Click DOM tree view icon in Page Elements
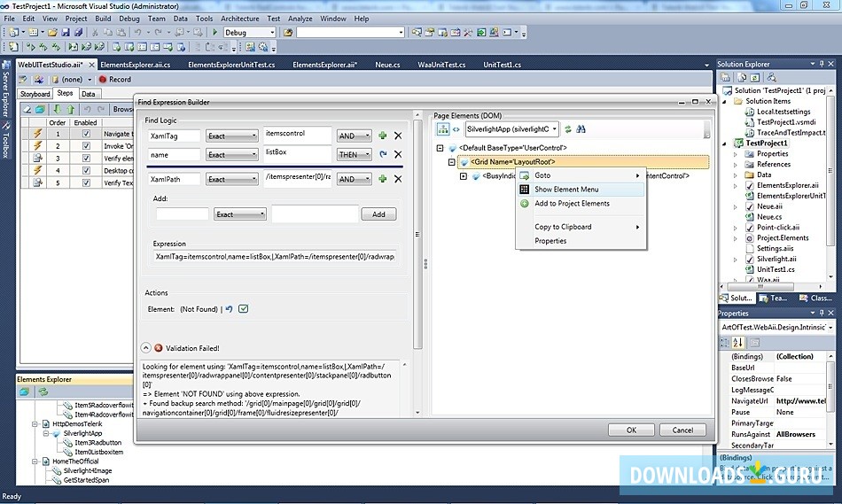The width and height of the screenshot is (842, 504). click(x=442, y=128)
